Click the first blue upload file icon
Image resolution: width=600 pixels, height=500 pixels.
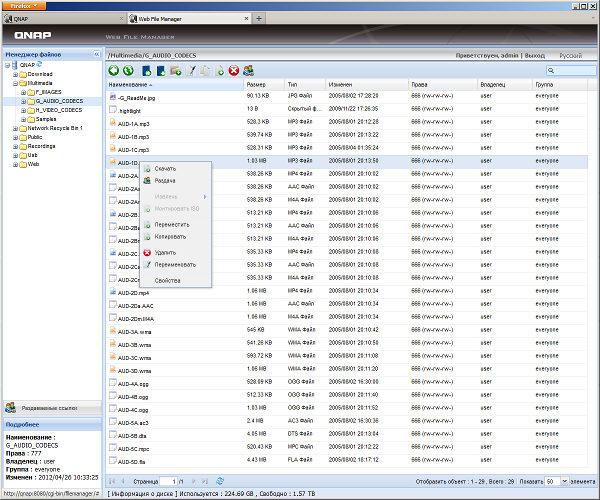coord(147,71)
